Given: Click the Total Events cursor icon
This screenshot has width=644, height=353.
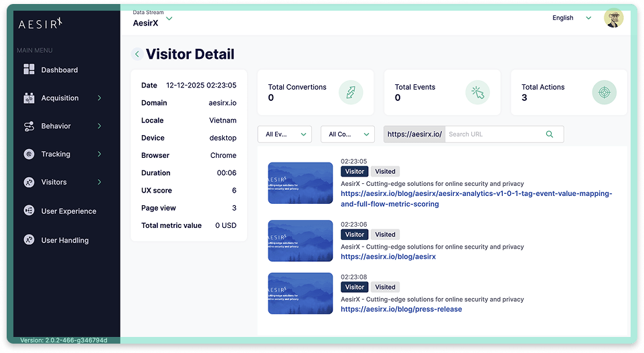Looking at the screenshot, I should pyautogui.click(x=478, y=92).
